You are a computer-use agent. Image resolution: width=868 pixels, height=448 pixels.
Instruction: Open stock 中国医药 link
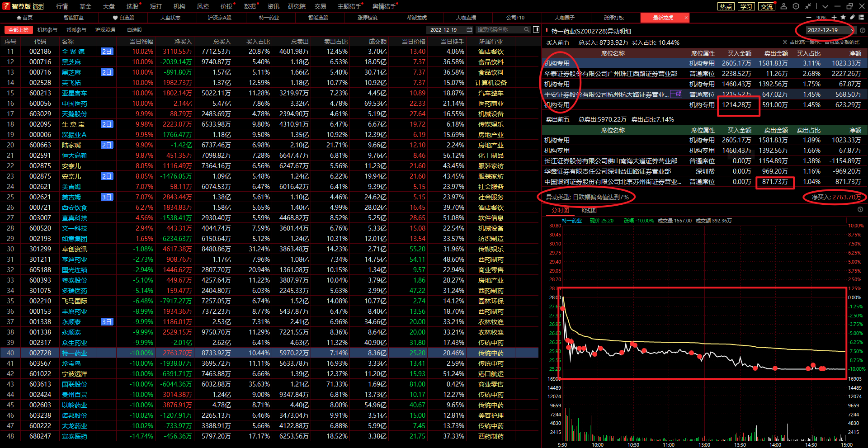coord(75,104)
